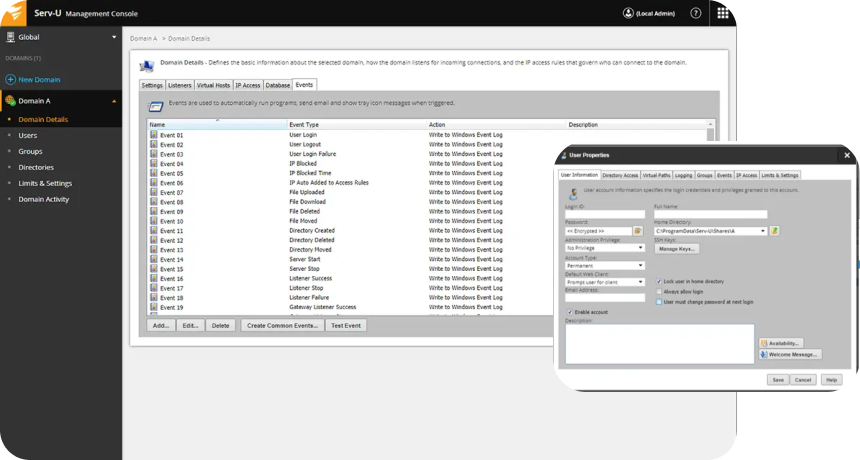Open the Default Web Client dropdown
The height and width of the screenshot is (460, 860).
605,282
